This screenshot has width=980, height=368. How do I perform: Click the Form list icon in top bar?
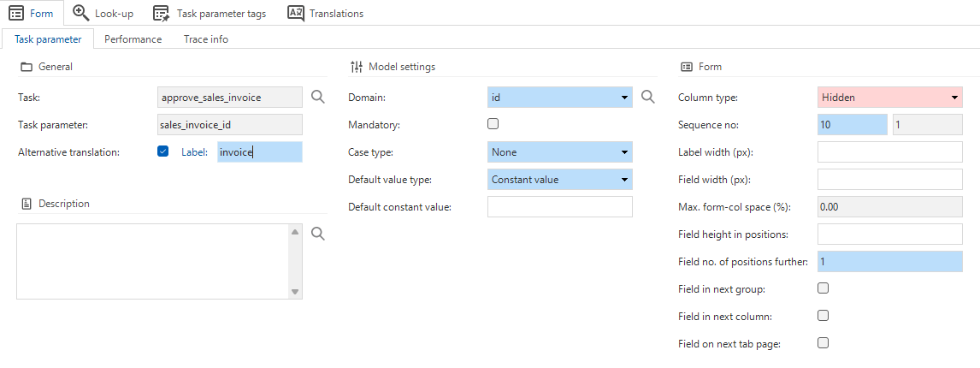pos(16,13)
